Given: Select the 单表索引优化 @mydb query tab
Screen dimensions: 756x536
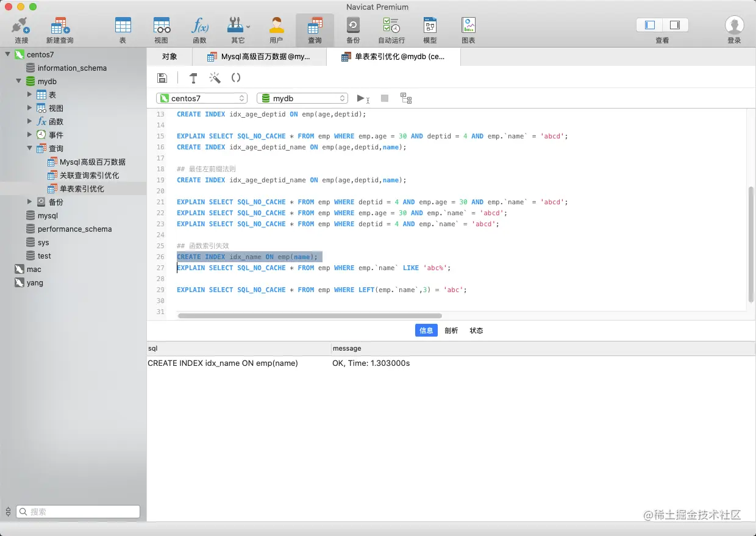Looking at the screenshot, I should (393, 57).
